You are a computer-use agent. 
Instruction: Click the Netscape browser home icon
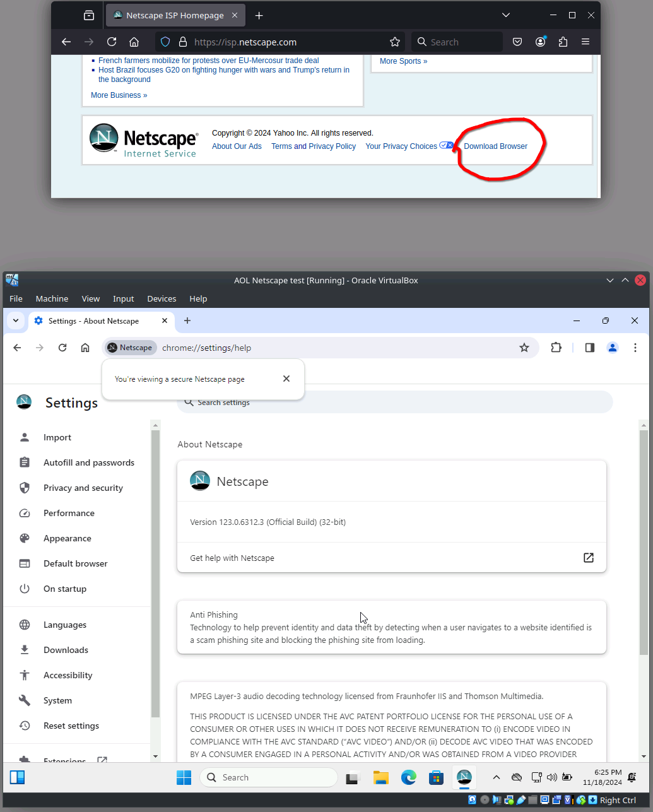tap(85, 348)
